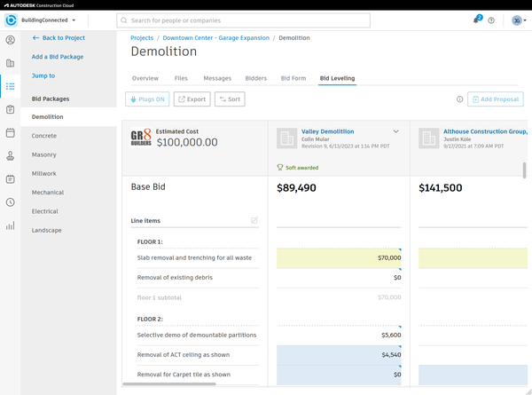Open the notifications bell icon
This screenshot has width=532, height=395.
point(477,20)
